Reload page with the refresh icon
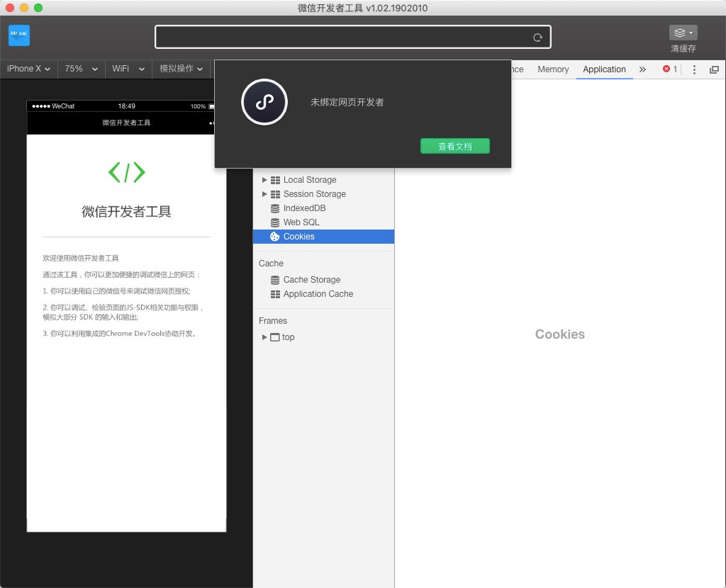 coord(537,38)
